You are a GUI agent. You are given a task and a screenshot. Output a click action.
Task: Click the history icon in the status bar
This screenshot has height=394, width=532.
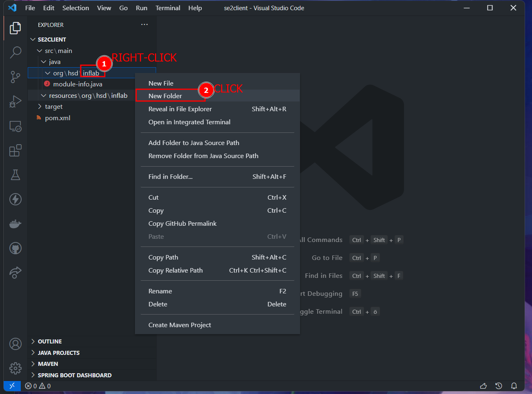(x=499, y=386)
